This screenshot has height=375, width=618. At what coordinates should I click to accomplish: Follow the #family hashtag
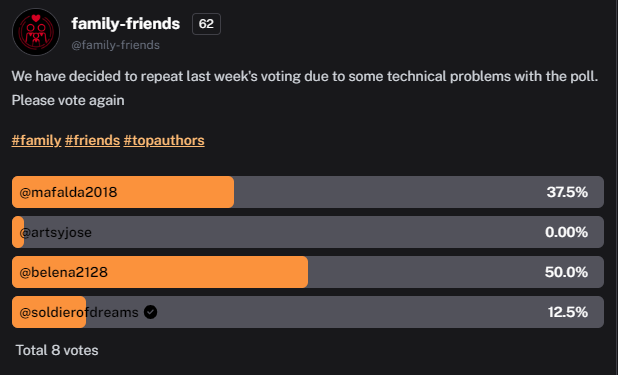(36, 140)
